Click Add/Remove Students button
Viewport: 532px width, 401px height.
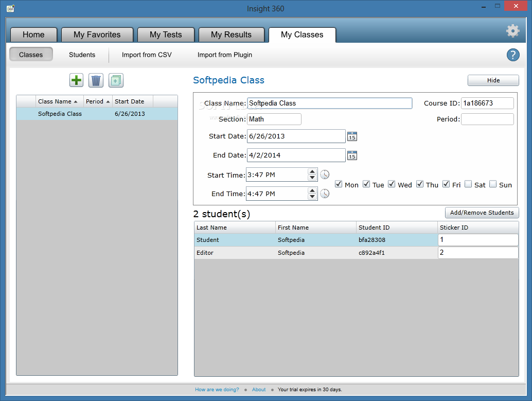click(x=482, y=213)
